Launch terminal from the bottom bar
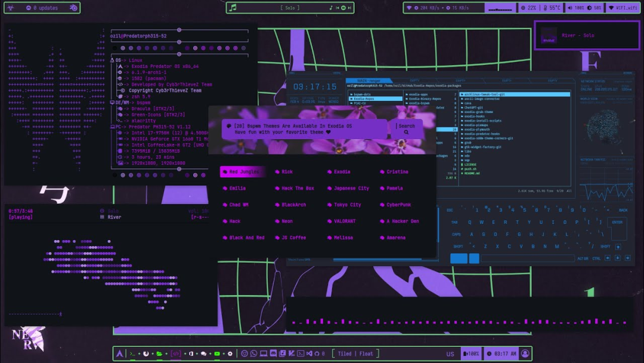644x363 pixels. [x=132, y=353]
